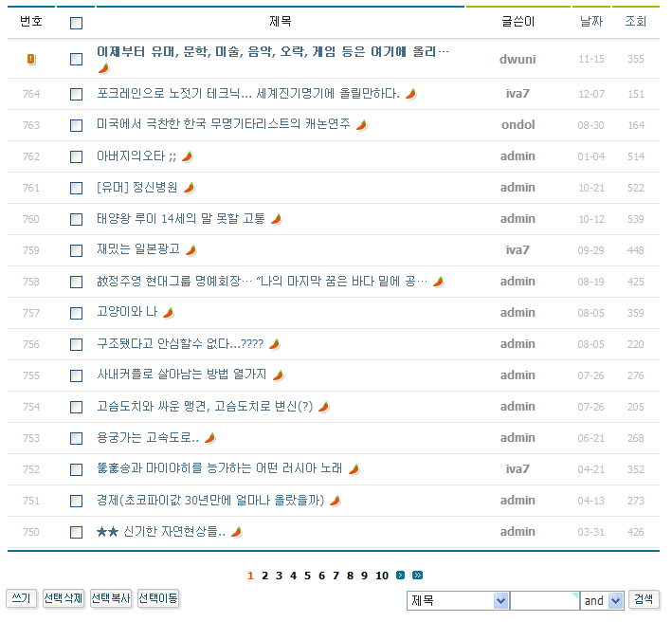Select the checkbox for post 750
672x622 pixels.
pos(77,532)
